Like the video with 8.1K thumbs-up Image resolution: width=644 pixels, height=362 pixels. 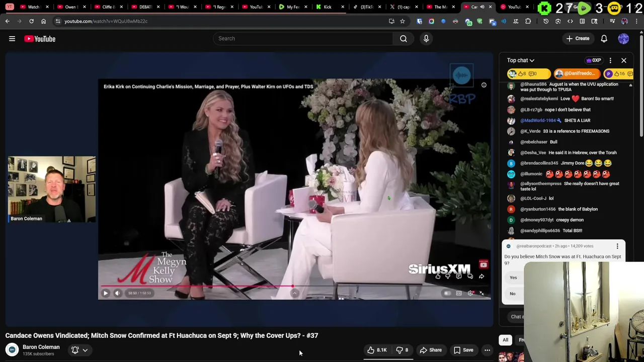377,350
